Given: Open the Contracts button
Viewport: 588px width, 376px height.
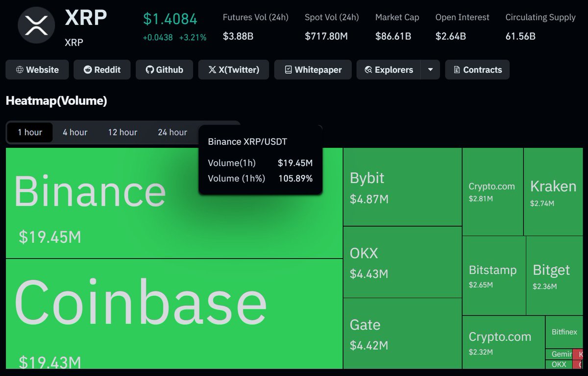Looking at the screenshot, I should point(477,70).
